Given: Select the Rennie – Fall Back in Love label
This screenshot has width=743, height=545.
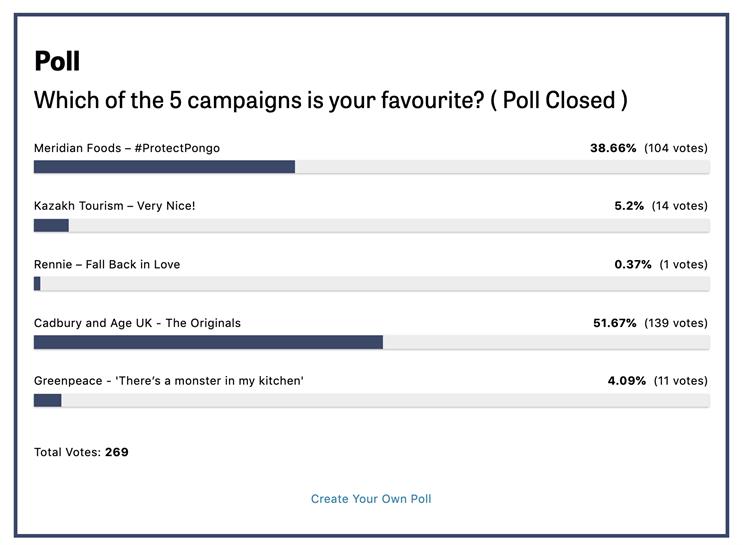Looking at the screenshot, I should click(107, 264).
